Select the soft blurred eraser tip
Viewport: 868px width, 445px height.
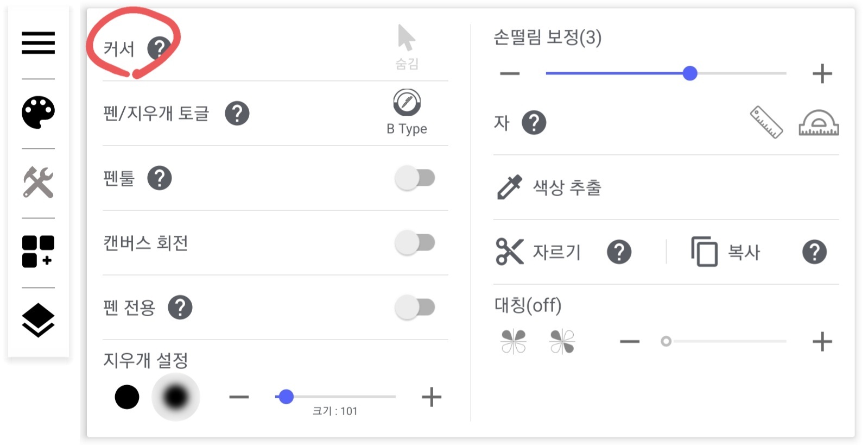[175, 397]
